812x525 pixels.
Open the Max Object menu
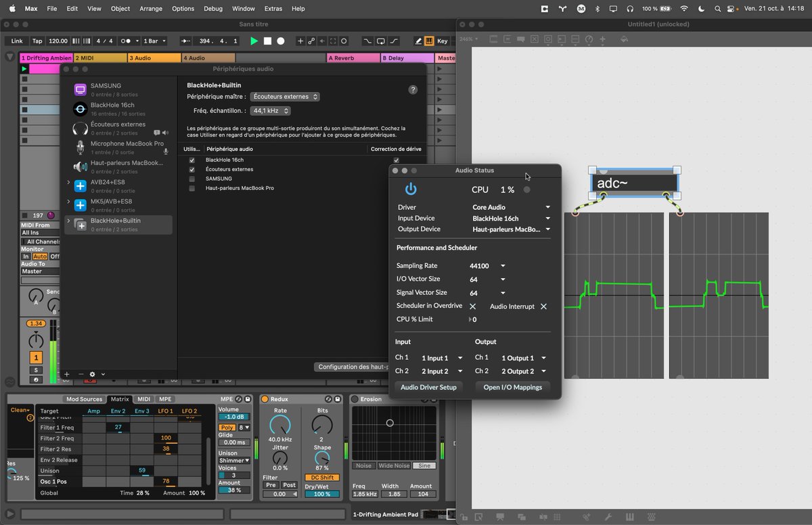pos(120,9)
